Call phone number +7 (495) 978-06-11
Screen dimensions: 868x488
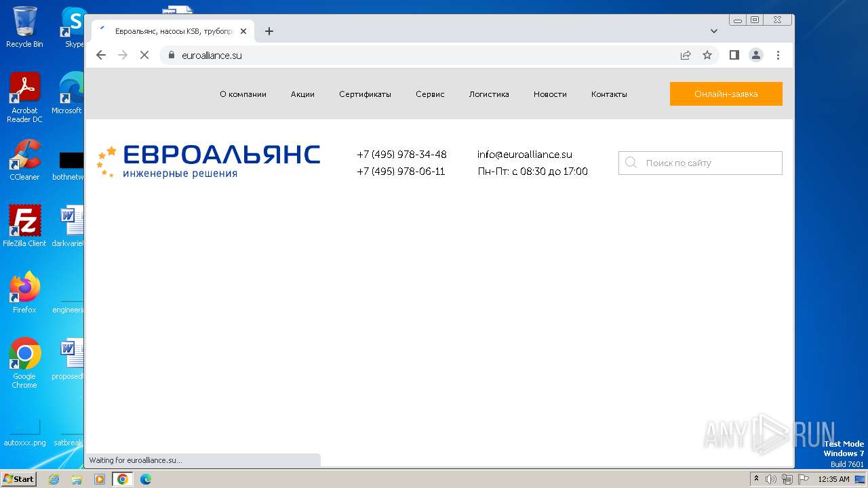point(401,171)
